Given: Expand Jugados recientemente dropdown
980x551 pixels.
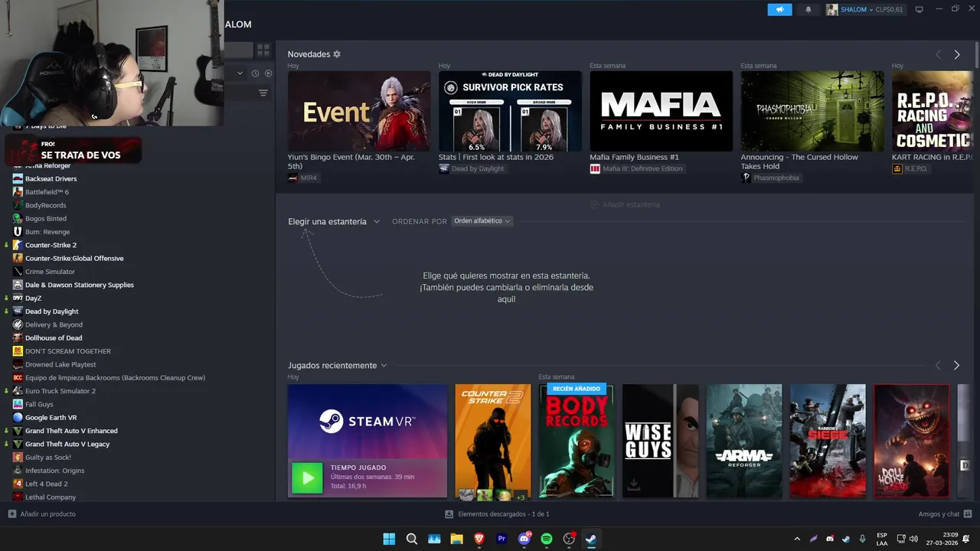Looking at the screenshot, I should tap(338, 366).
